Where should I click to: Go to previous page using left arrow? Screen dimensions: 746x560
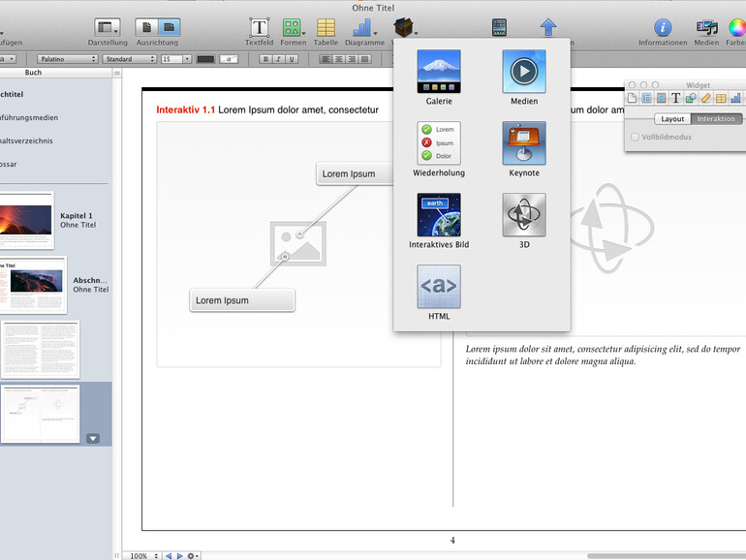click(x=169, y=556)
